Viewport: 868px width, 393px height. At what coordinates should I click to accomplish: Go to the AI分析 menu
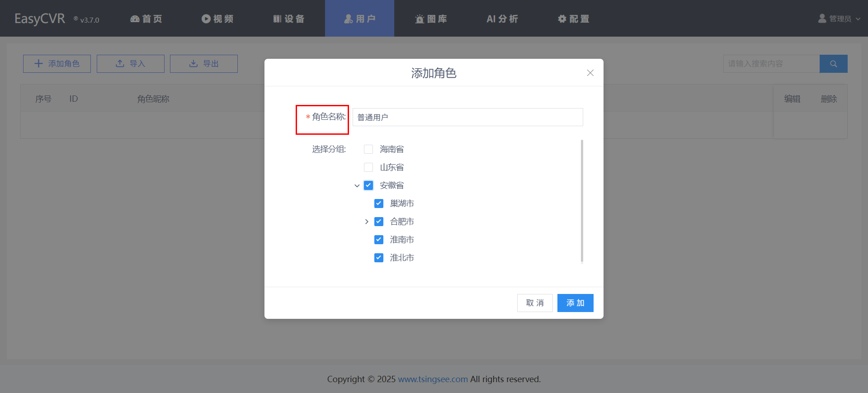(x=502, y=19)
